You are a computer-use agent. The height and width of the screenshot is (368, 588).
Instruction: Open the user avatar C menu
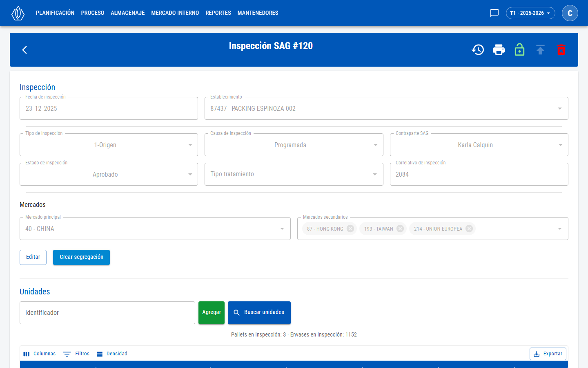pyautogui.click(x=570, y=13)
